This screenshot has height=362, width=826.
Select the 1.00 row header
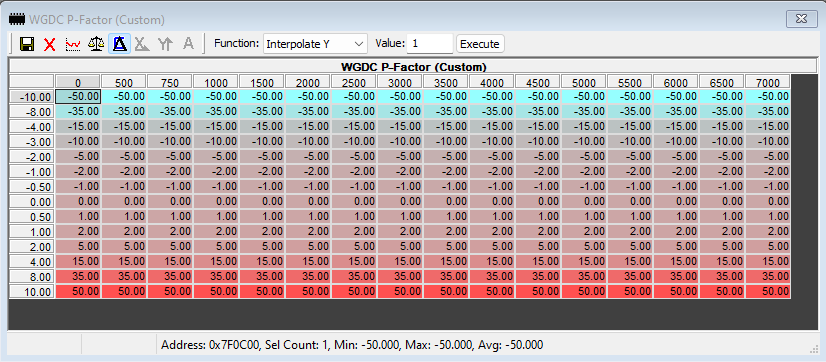point(32,232)
